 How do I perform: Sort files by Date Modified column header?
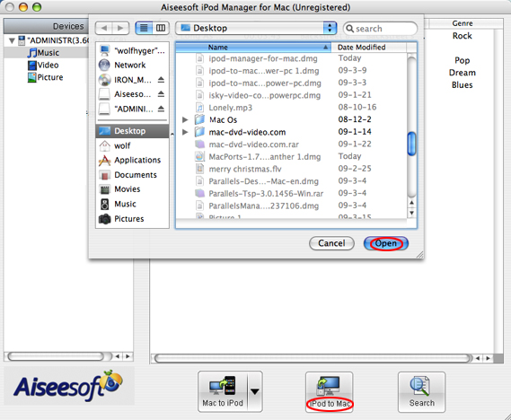pyautogui.click(x=368, y=48)
